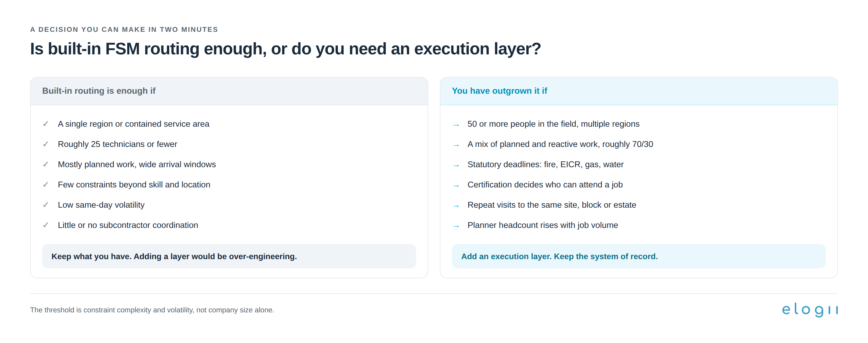Click arrow beside 50 or more people

[456, 125]
